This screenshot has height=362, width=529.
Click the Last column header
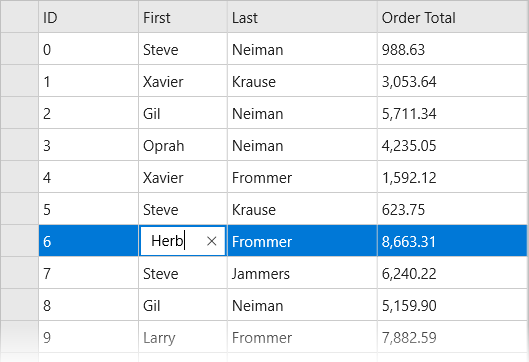pos(302,17)
